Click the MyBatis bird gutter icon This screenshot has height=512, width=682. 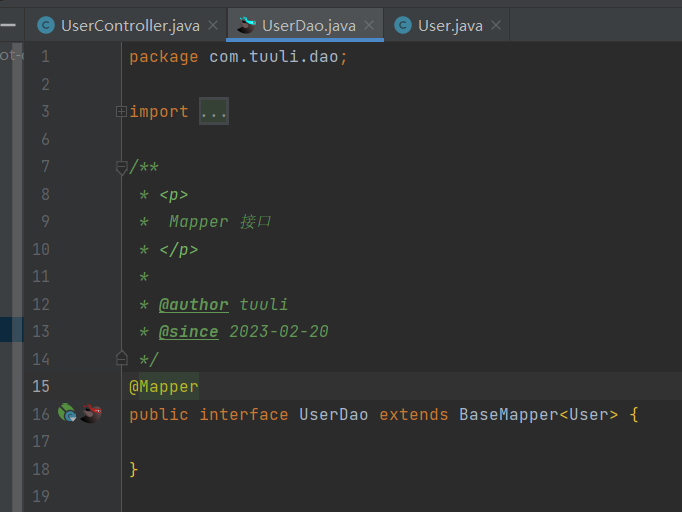[91, 413]
